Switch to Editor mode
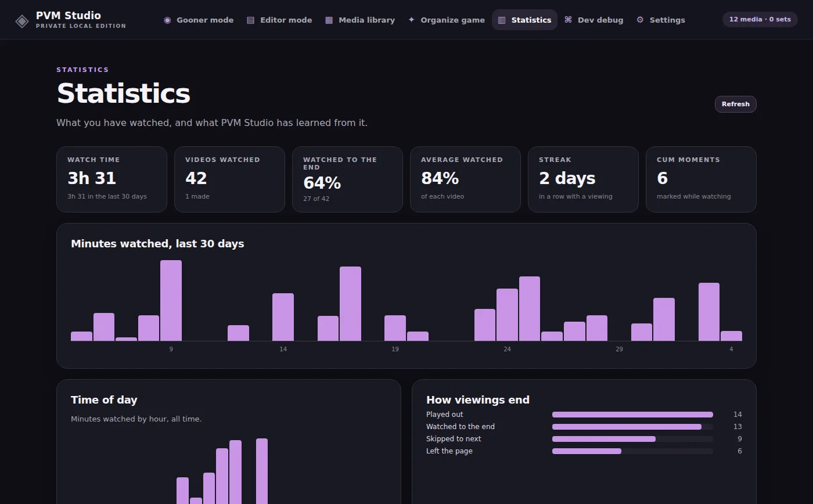The height and width of the screenshot is (504, 813). coord(279,20)
